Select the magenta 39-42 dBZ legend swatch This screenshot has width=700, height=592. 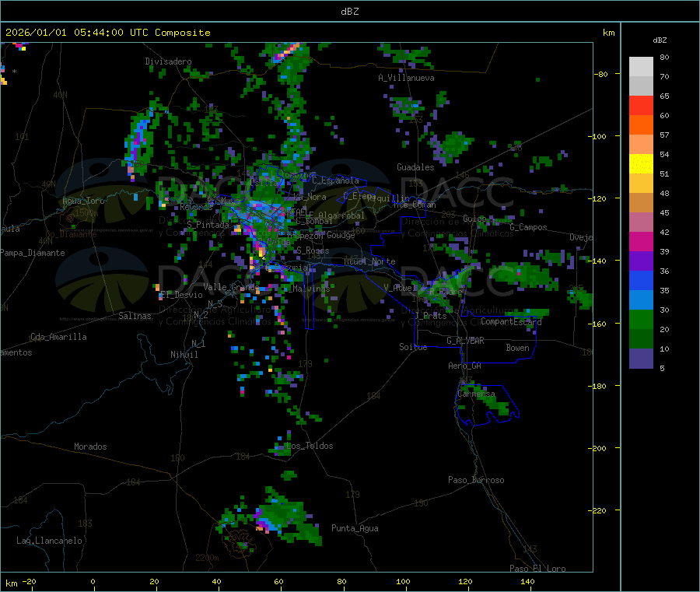click(641, 241)
